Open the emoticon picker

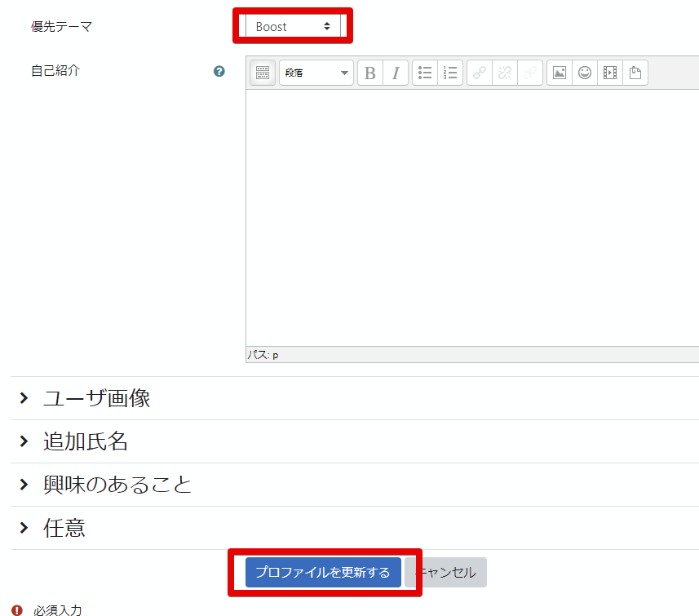tap(585, 73)
